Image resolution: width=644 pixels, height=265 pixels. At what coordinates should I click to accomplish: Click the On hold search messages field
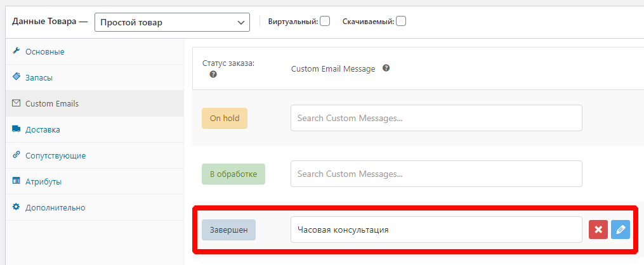(x=436, y=118)
